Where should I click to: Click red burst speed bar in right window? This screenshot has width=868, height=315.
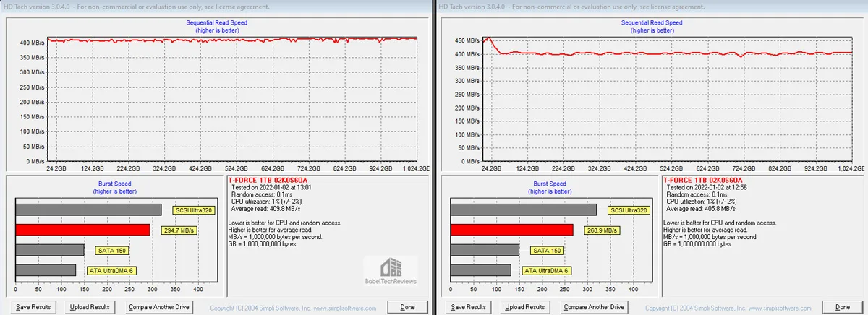[x=512, y=230]
